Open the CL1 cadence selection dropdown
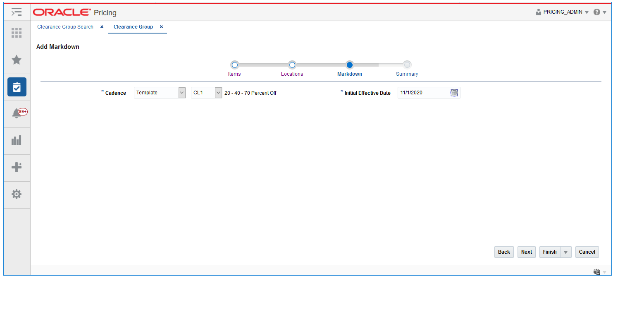 pos(218,92)
